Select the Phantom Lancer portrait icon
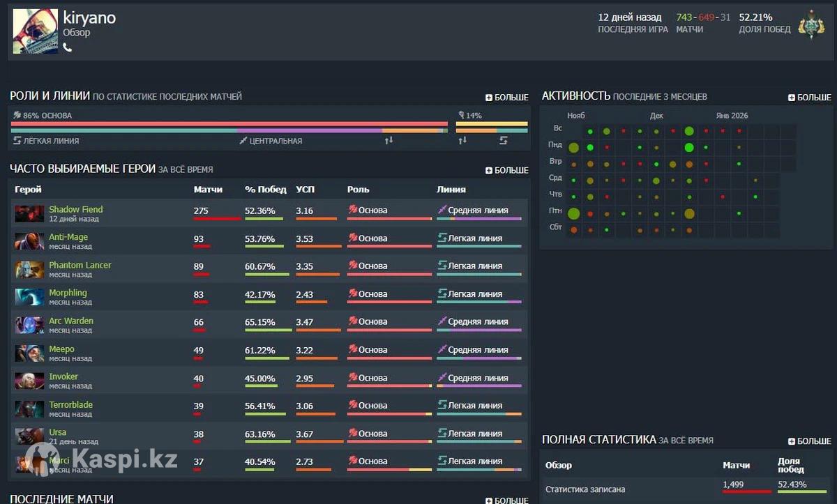Viewport: 837px width, 504px height. 29,269
